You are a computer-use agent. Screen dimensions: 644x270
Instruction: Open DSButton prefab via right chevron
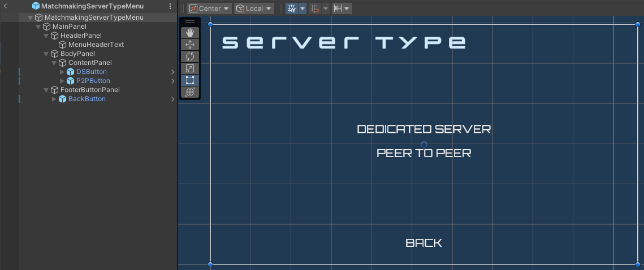[x=173, y=72]
